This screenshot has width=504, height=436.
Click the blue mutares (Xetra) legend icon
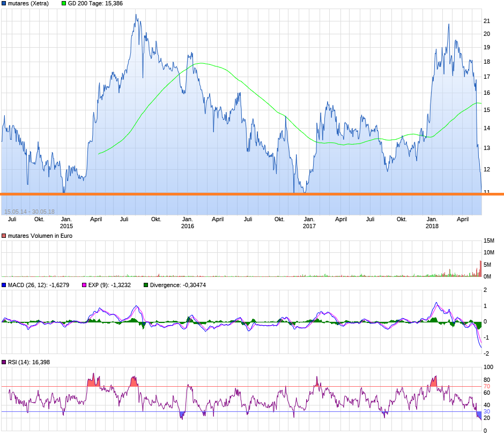click(x=5, y=3)
